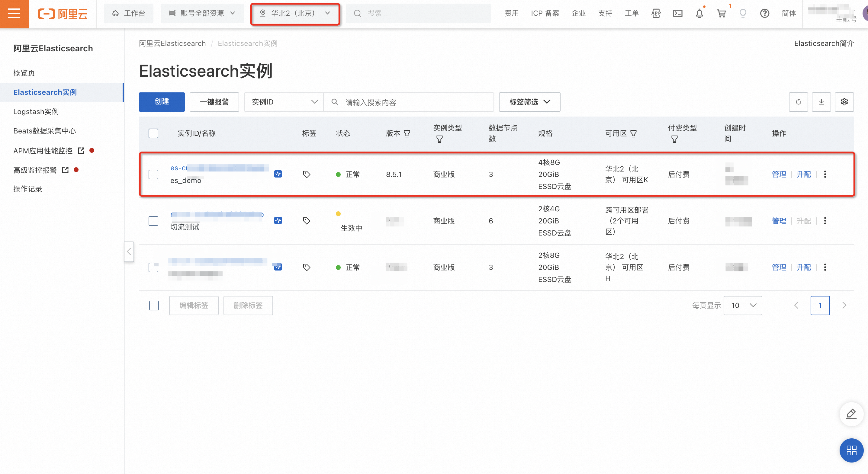Refresh the instance list
The width and height of the screenshot is (868, 474).
pyautogui.click(x=798, y=102)
